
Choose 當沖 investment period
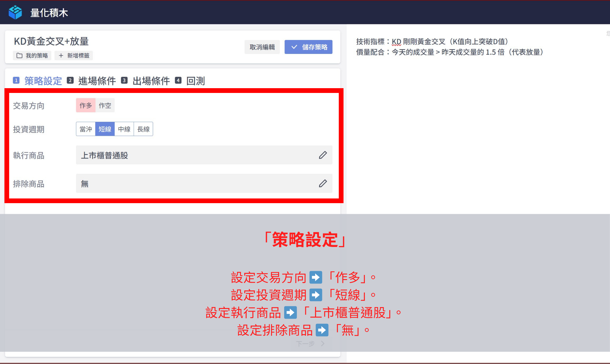pos(86,129)
